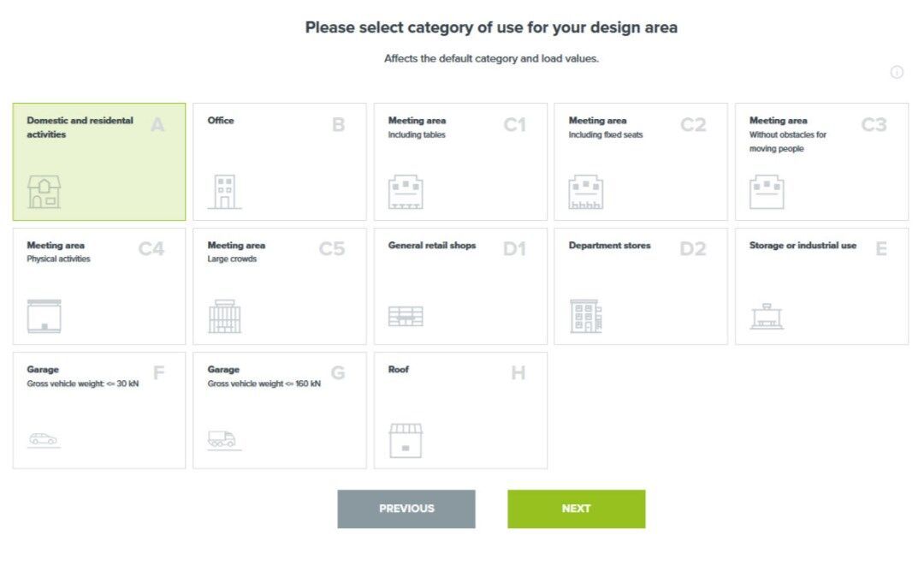Click the General retail shops shelf icon
The image size is (924, 565).
pyautogui.click(x=406, y=316)
